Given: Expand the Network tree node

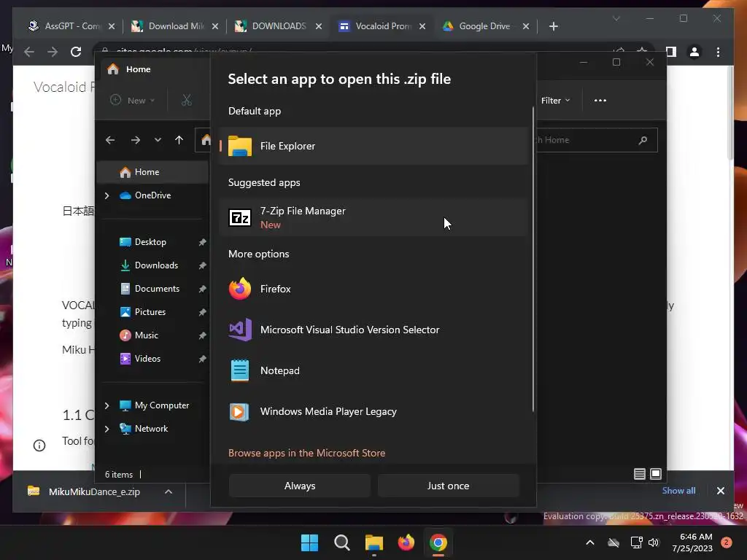Looking at the screenshot, I should (x=107, y=429).
